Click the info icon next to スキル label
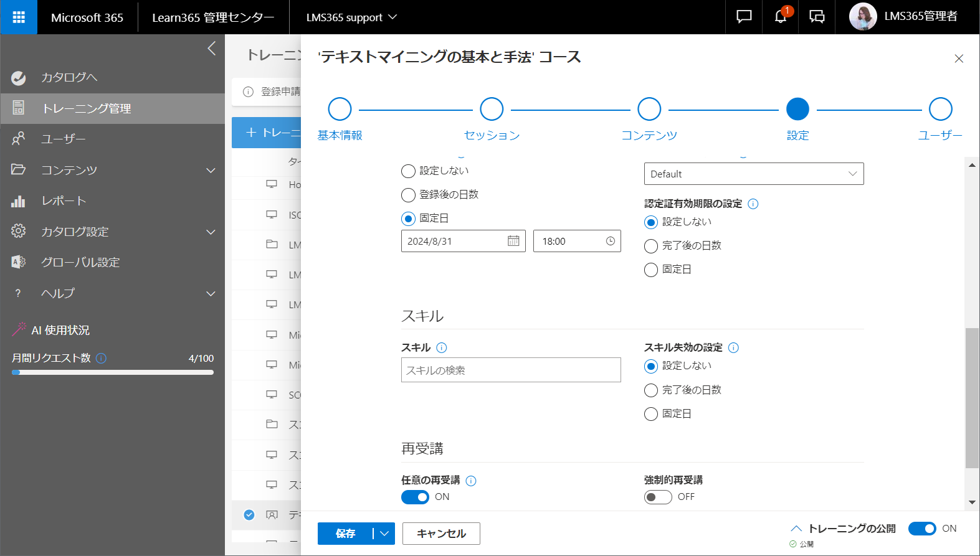This screenshot has height=556, width=980. 442,348
